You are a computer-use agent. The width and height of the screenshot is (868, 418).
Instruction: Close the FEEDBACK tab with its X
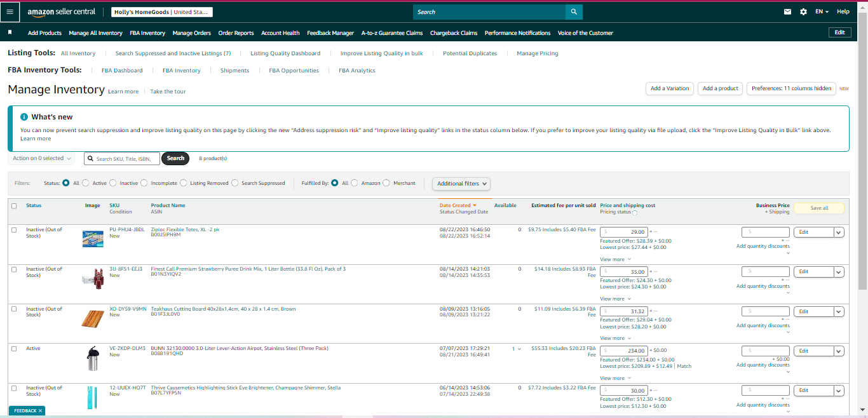tap(40, 411)
